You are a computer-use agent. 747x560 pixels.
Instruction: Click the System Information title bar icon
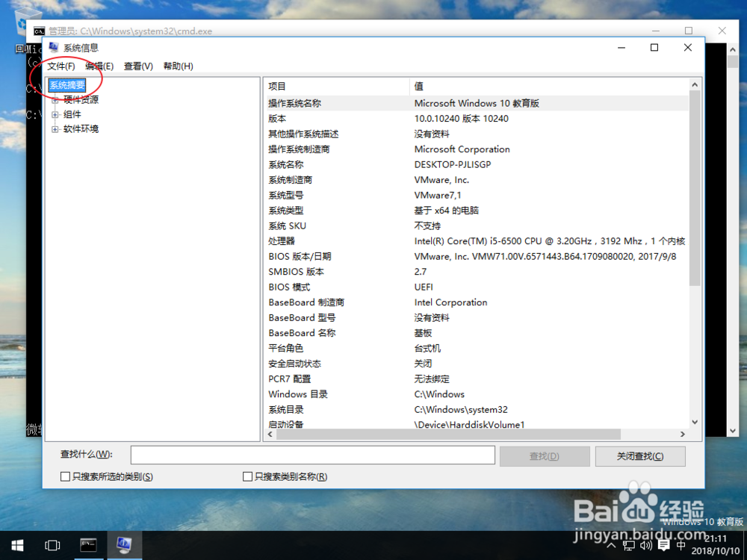(x=54, y=47)
